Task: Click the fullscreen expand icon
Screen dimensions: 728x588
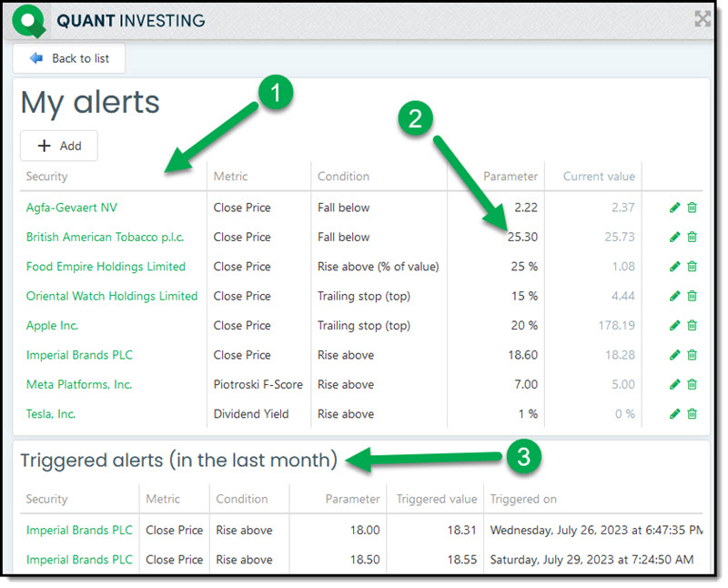Action: tap(702, 19)
